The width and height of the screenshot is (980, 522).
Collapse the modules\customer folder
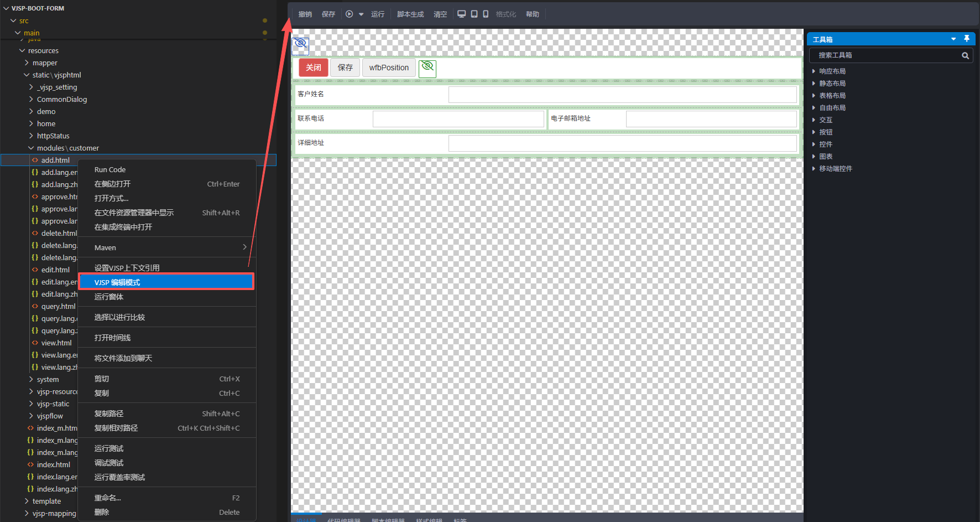[31, 148]
